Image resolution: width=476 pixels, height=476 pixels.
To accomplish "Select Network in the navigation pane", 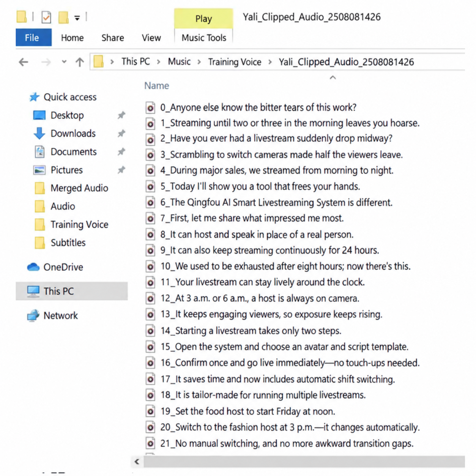I will pos(52,315).
